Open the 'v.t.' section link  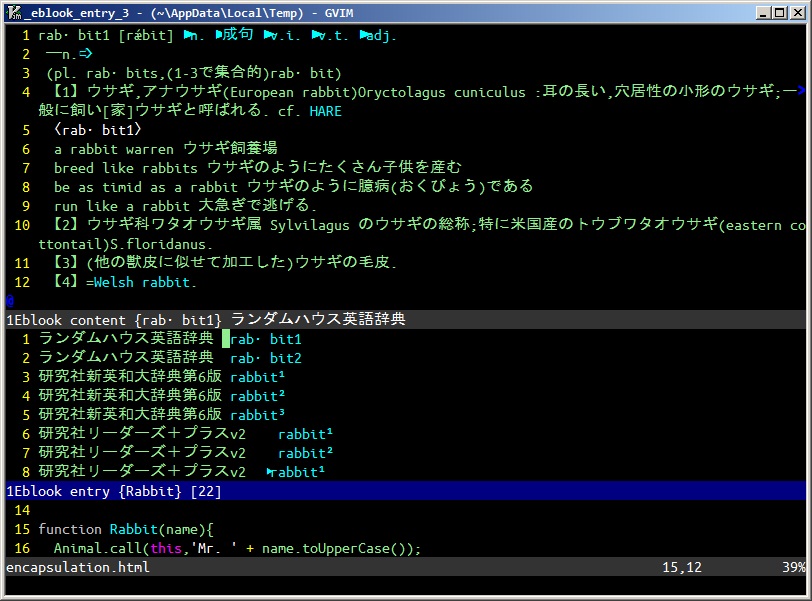[330, 35]
